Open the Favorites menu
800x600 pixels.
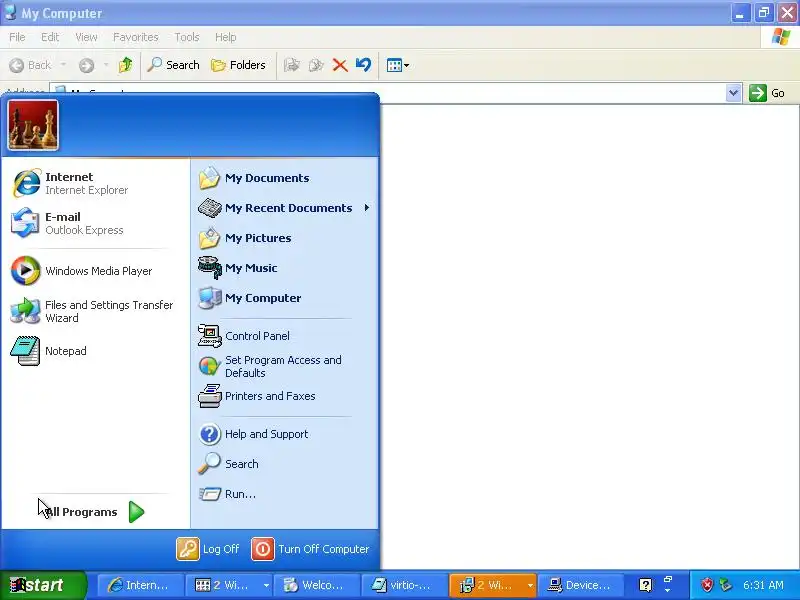coord(136,37)
